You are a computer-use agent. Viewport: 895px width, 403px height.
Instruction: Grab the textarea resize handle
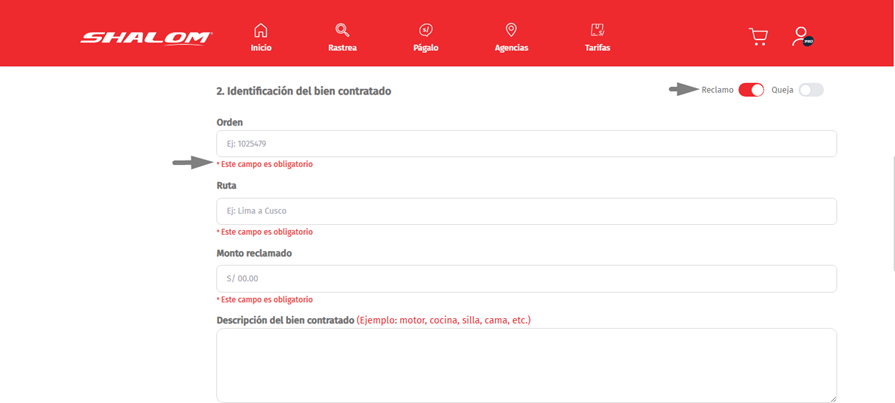tap(832, 397)
